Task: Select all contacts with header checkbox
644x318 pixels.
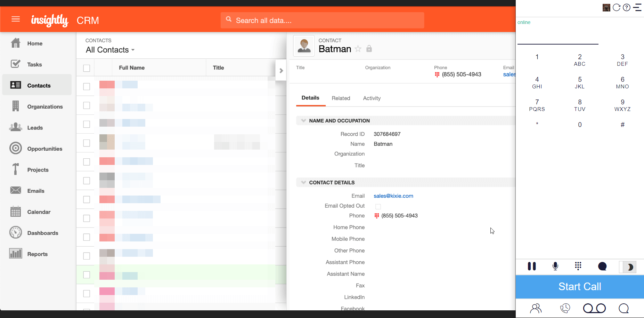Action: (87, 68)
